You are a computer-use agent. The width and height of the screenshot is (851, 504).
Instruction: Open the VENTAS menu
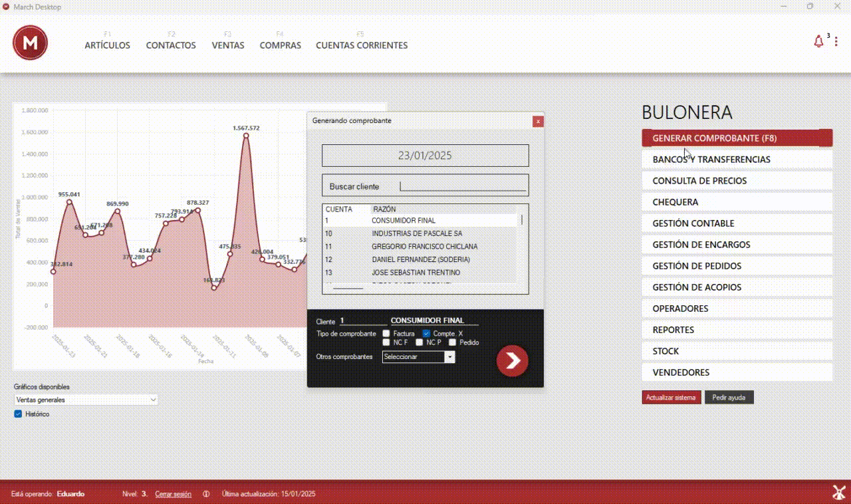coord(228,45)
